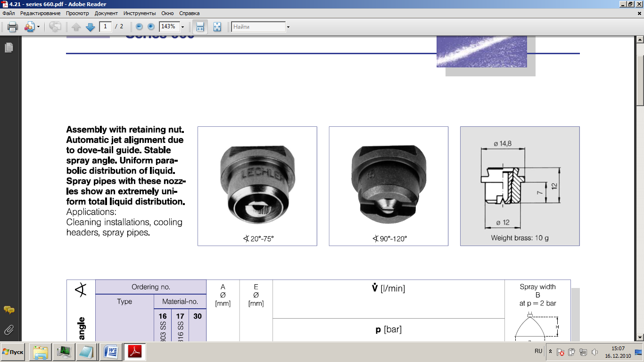Open the Редактирование menu
Viewport: 644px width, 362px height.
(x=40, y=13)
